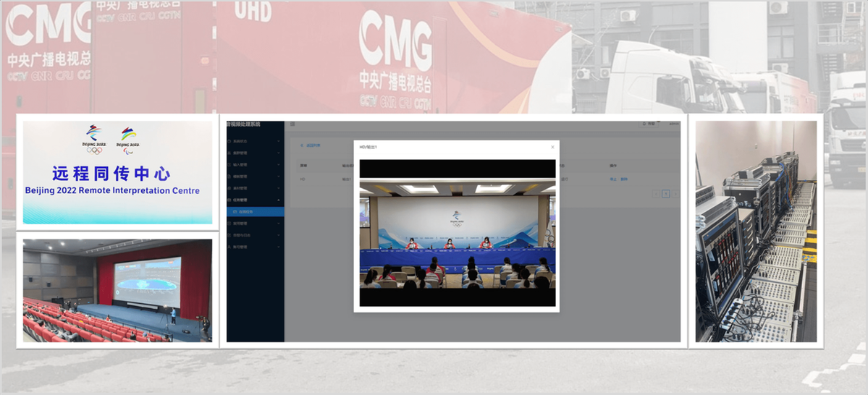The width and height of the screenshot is (868, 395).
Task: Click the cluster management sidebar icon
Action: pos(229,153)
